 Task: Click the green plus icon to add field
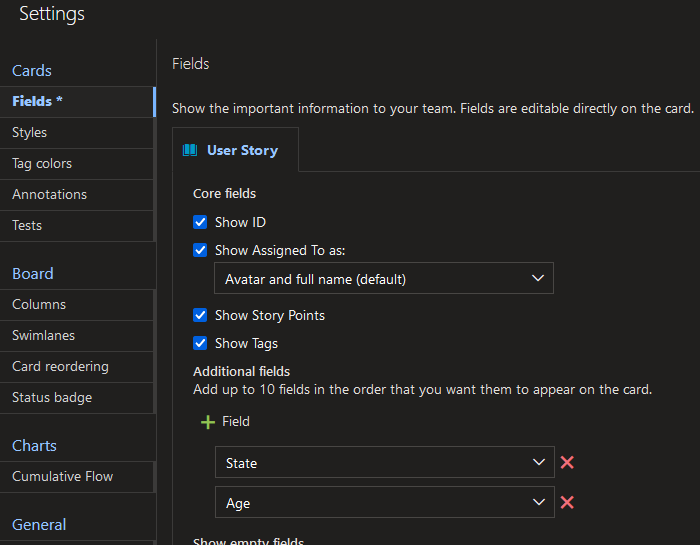[x=208, y=422]
